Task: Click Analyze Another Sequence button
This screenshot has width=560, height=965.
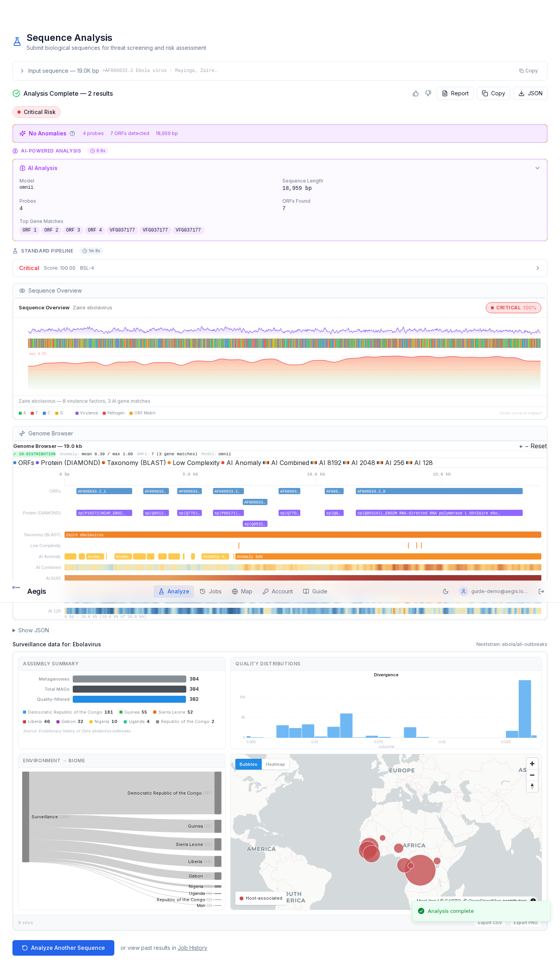Action: point(63,948)
